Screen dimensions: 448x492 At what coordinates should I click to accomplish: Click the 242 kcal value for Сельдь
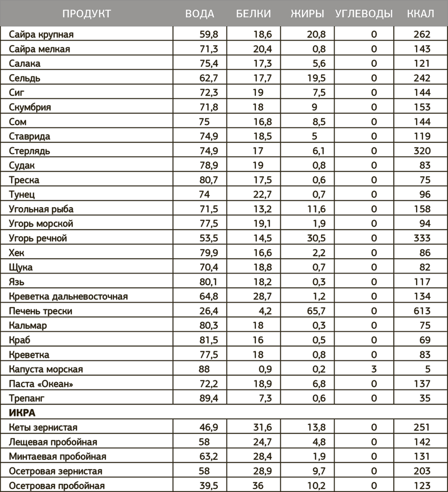pos(422,78)
